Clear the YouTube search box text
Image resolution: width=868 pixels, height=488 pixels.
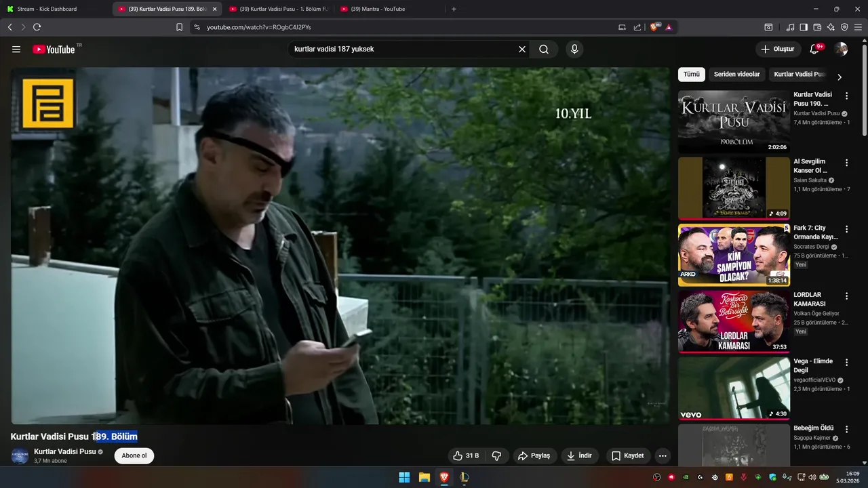tap(522, 49)
